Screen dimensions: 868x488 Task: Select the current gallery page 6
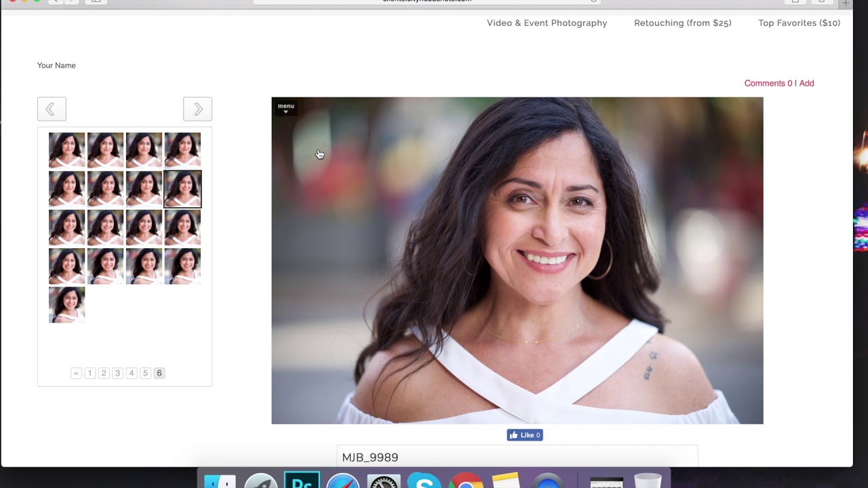coord(159,373)
